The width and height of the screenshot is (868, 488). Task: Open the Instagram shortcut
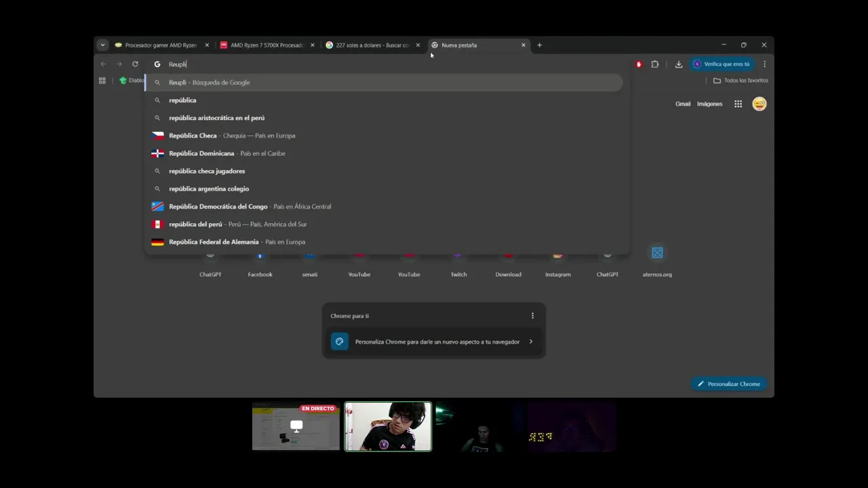[557, 264]
